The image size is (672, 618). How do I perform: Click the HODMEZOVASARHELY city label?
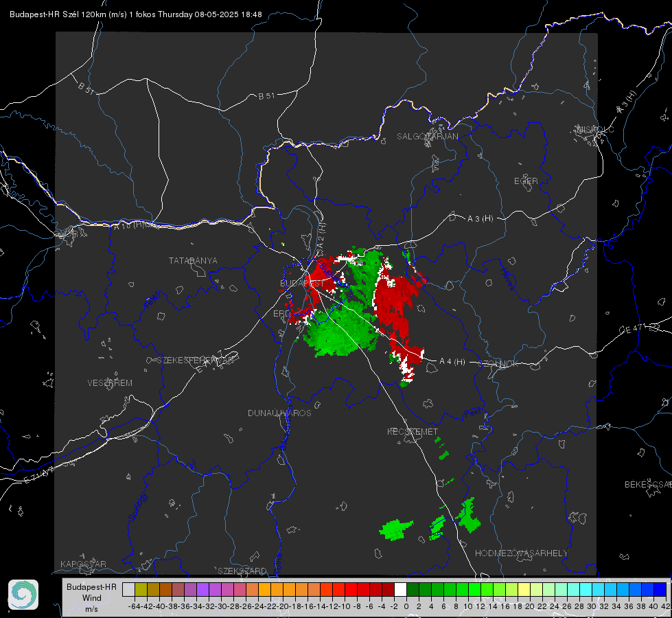click(521, 553)
